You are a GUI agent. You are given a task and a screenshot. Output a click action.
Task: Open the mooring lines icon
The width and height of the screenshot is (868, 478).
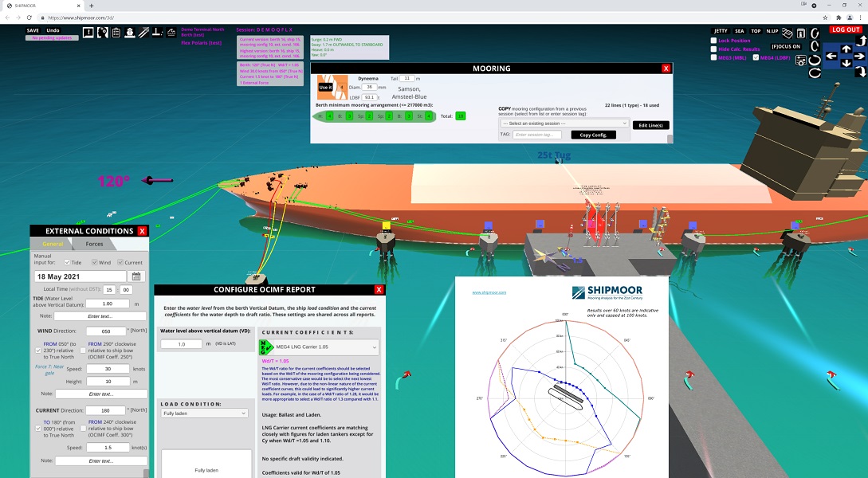point(143,33)
